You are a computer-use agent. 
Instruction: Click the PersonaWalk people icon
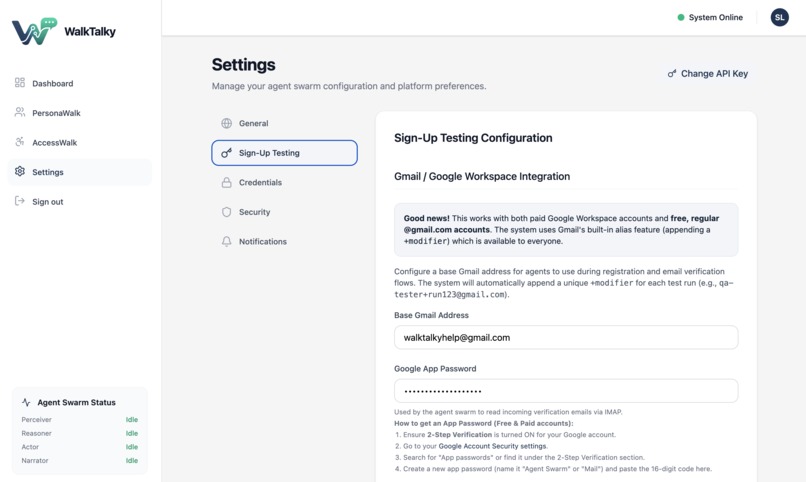click(20, 112)
